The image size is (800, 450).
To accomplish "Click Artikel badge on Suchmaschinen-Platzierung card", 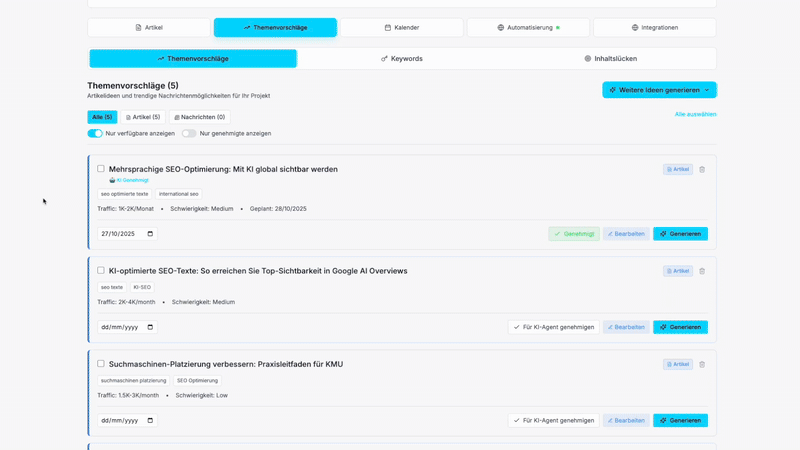I will point(678,364).
